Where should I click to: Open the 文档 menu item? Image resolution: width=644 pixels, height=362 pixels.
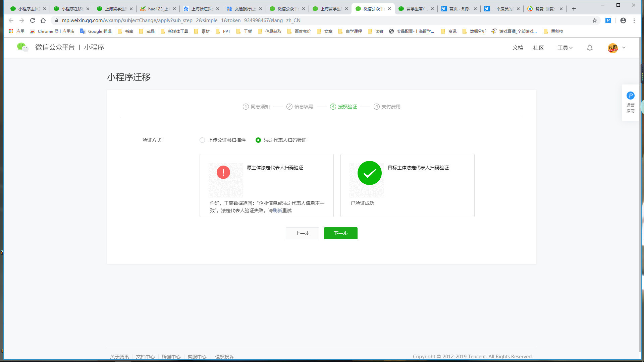pyautogui.click(x=518, y=48)
